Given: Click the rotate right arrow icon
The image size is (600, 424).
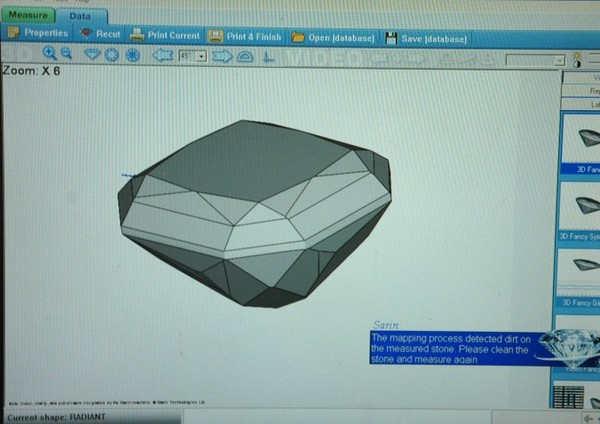Looking at the screenshot, I should 222,56.
